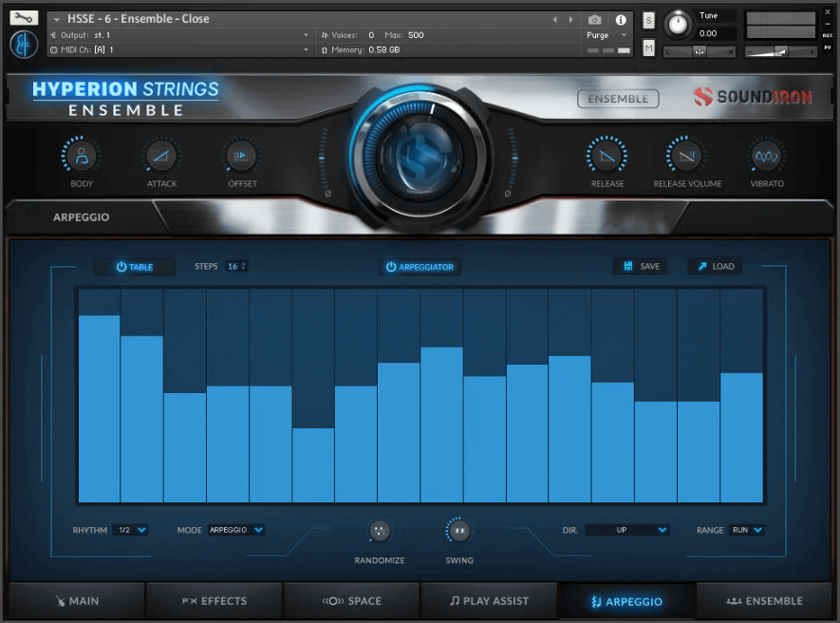This screenshot has height=623, width=840.
Task: Select the next instrument arrow
Action: pyautogui.click(x=571, y=20)
